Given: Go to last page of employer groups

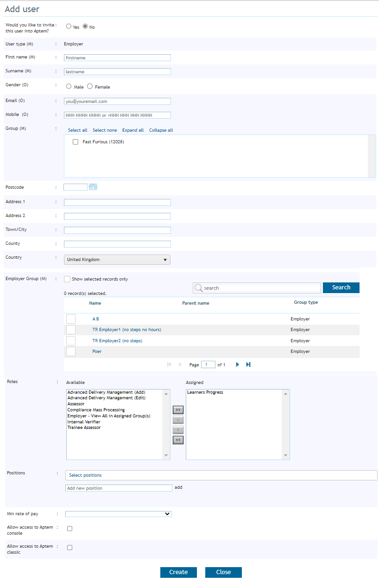Looking at the screenshot, I should (248, 364).
